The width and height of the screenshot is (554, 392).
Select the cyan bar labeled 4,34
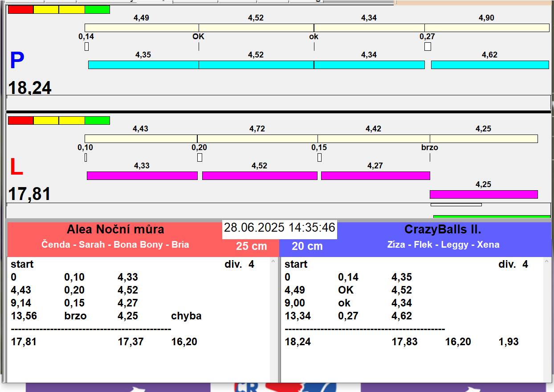click(369, 65)
